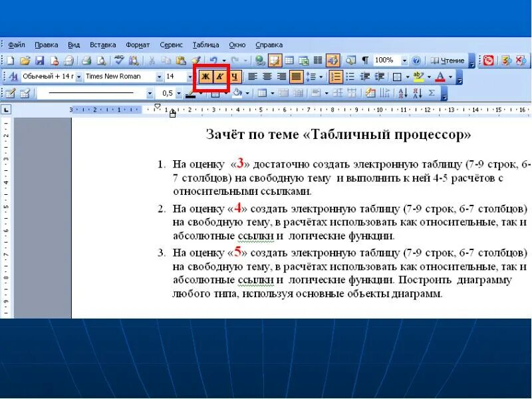Image resolution: width=532 pixels, height=399 pixels.
Task: Align text to the right
Action: coord(281,77)
